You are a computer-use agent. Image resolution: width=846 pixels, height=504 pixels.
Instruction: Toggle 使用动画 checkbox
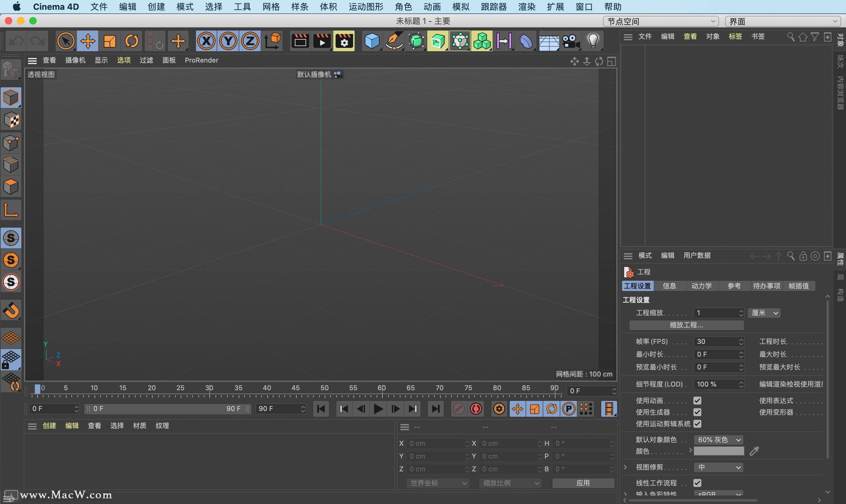point(697,401)
